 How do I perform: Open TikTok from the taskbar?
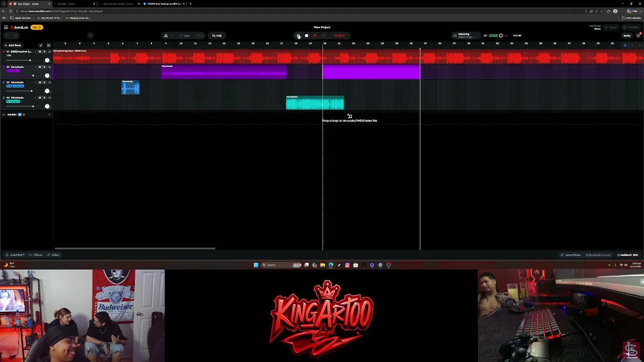point(339,265)
